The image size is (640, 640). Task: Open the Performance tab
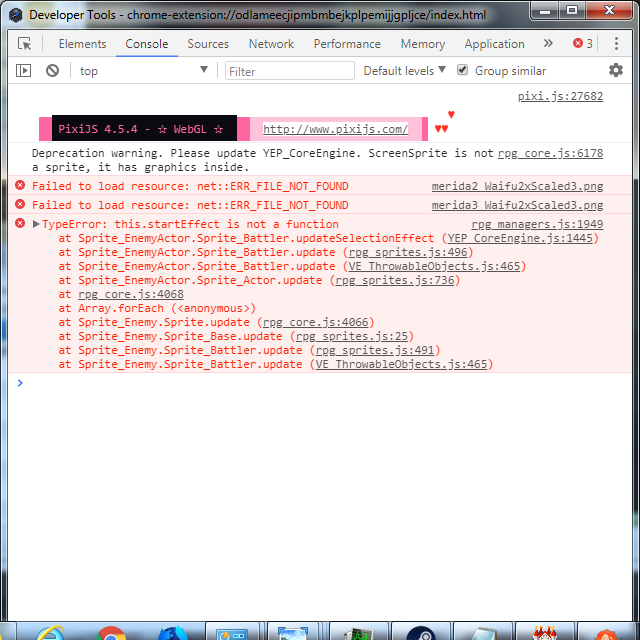point(347,44)
